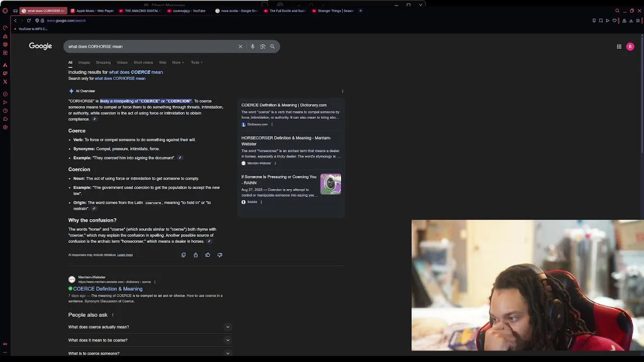Image resolution: width=644 pixels, height=362 pixels.
Task: Open 'If Someone Is Pressuring or Coercing You' link
Action: [x=279, y=179]
